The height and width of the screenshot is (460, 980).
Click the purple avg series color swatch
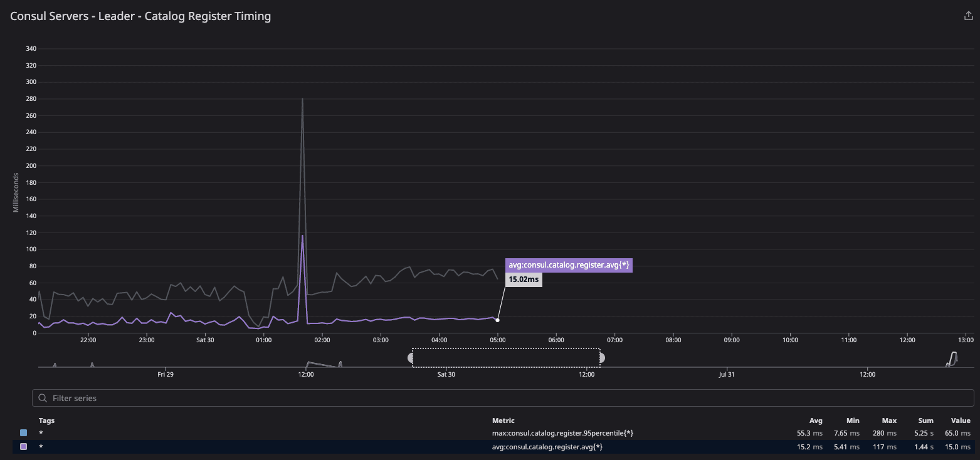coord(24,447)
